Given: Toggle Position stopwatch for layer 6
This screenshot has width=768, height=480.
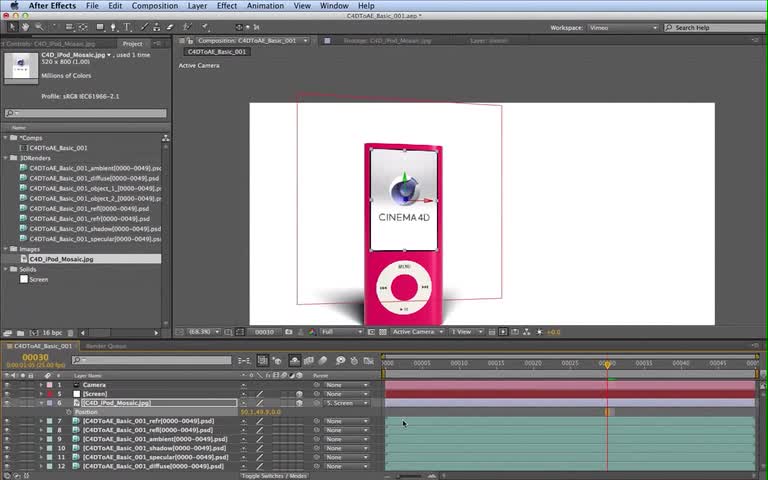Looking at the screenshot, I should tap(69, 412).
